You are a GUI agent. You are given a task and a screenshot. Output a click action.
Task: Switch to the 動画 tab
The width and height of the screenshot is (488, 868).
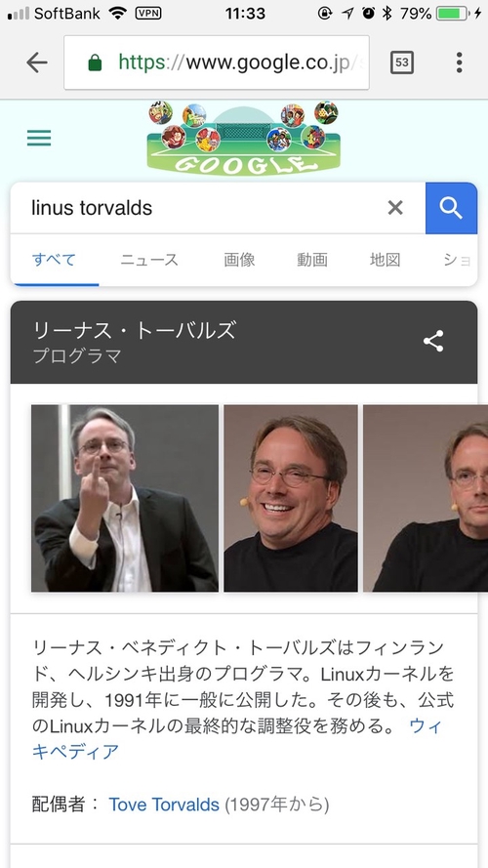pos(312,260)
